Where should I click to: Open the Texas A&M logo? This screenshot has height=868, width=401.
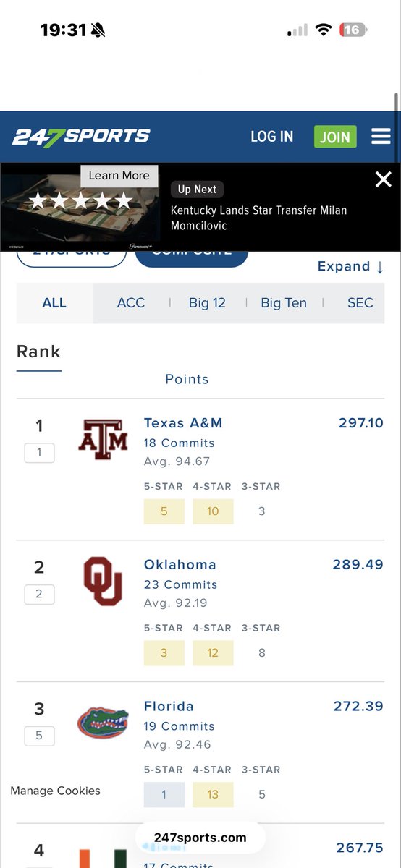point(103,441)
